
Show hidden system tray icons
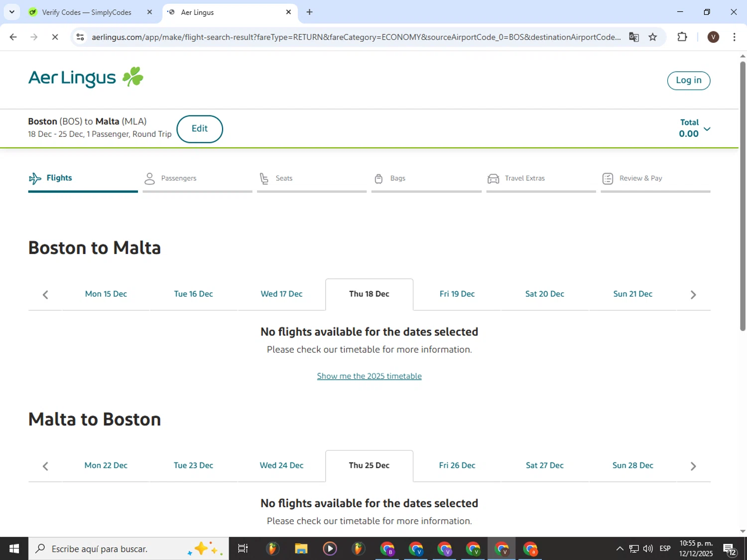(x=620, y=549)
